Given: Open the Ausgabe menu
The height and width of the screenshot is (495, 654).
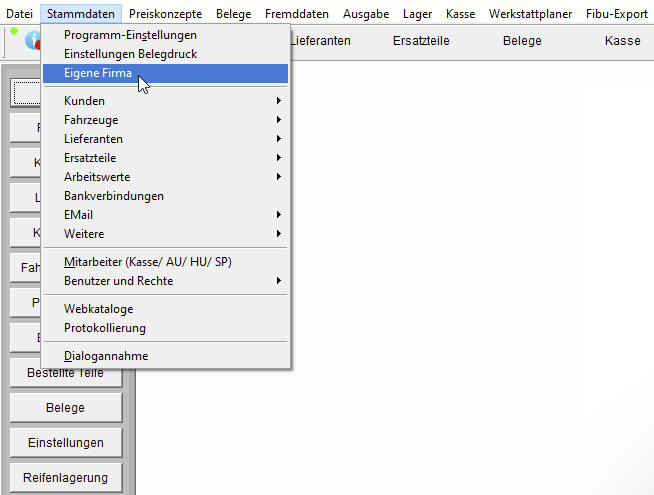Looking at the screenshot, I should coord(366,14).
